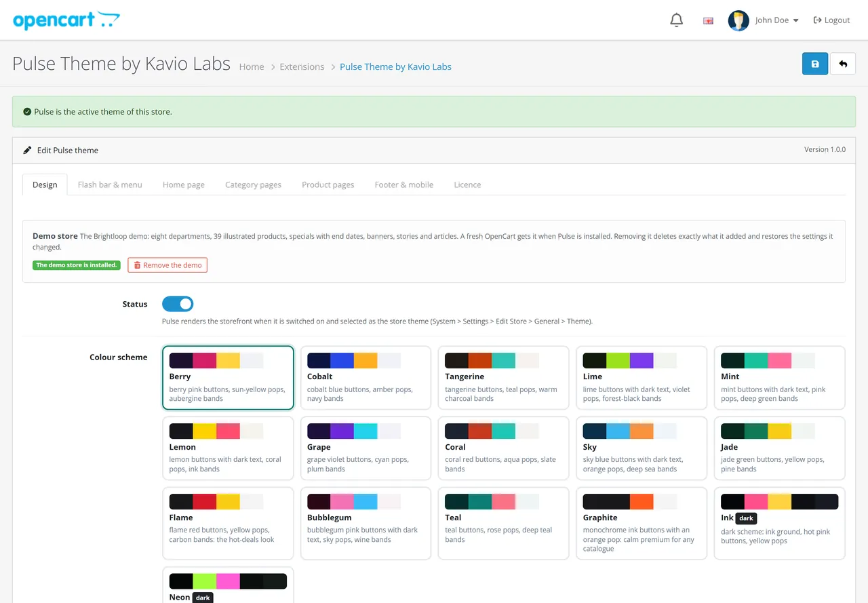Viewport: 868px width, 603px height.
Task: Click the OpenCart logo
Action: pos(66,20)
